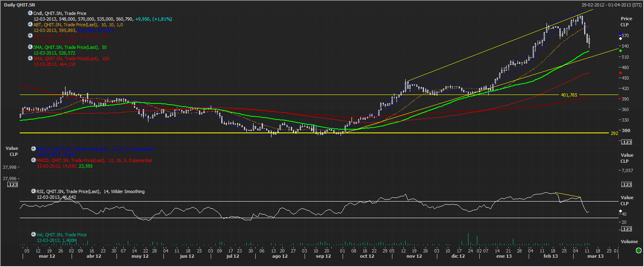The height and width of the screenshot is (267, 644).
Task: Click the 401,765 horizontal line label
Action: pos(569,95)
